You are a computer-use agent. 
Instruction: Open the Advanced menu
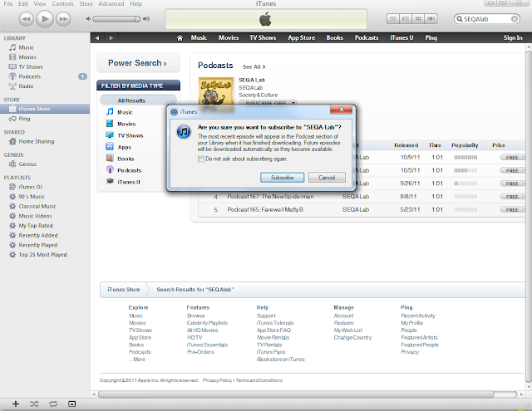point(111,3)
